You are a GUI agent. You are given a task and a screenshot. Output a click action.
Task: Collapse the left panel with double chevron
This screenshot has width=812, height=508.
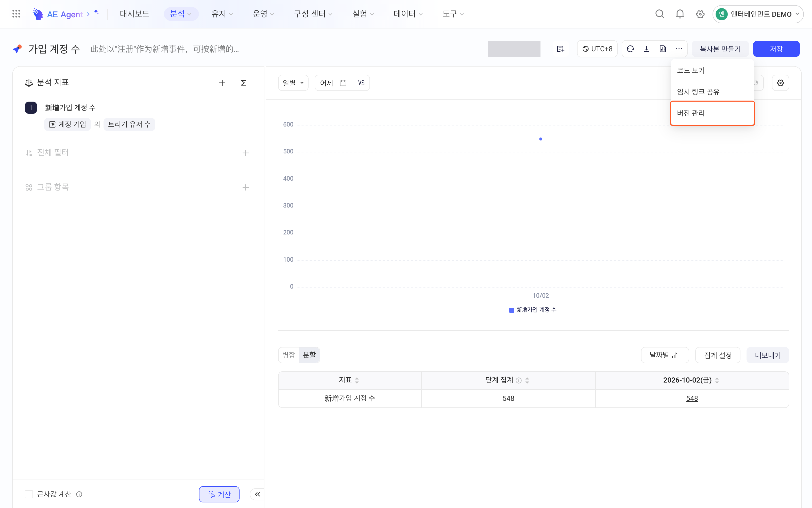click(x=257, y=494)
